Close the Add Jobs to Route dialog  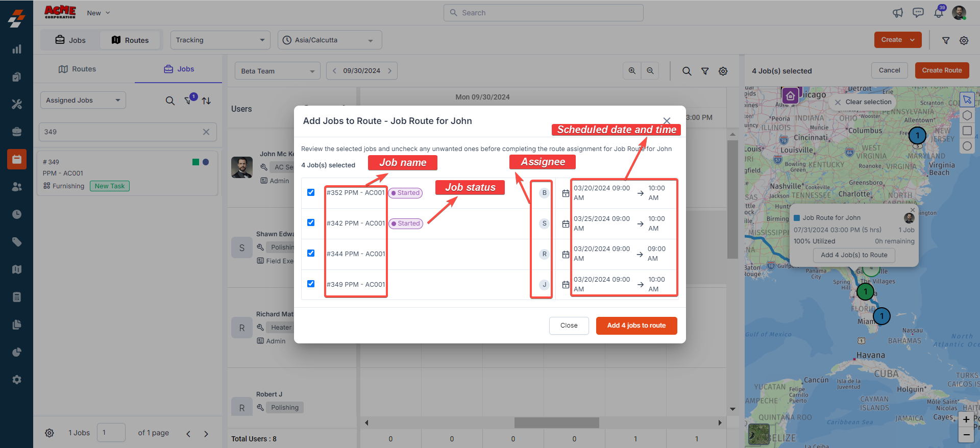[667, 121]
